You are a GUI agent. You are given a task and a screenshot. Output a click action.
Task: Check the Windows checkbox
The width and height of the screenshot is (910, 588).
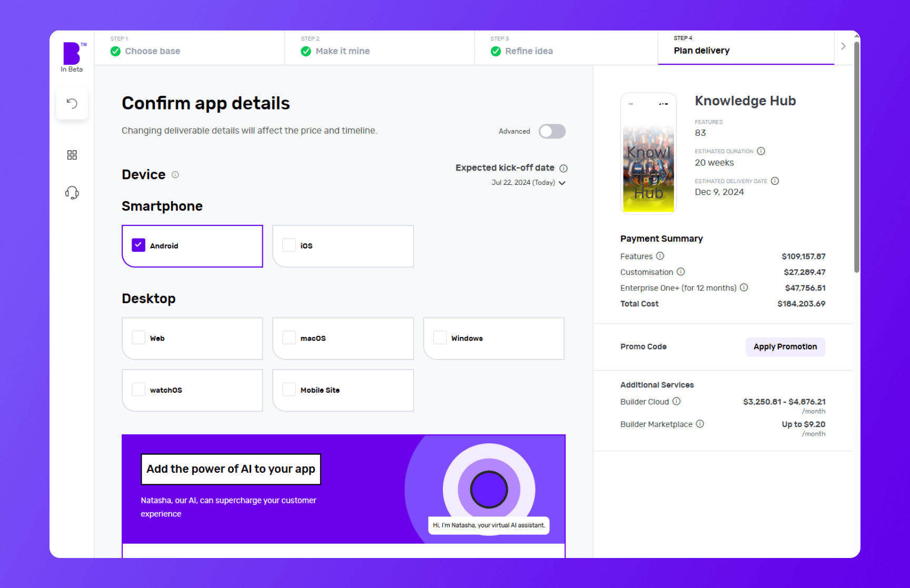point(440,338)
